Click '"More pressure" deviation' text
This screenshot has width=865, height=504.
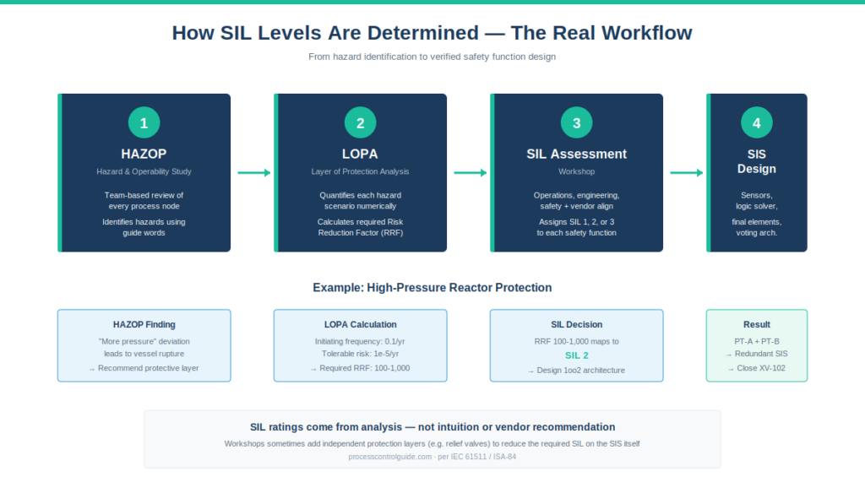point(144,341)
